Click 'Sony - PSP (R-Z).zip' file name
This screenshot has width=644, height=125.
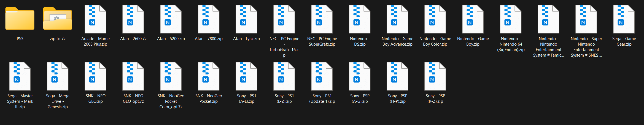435,99
